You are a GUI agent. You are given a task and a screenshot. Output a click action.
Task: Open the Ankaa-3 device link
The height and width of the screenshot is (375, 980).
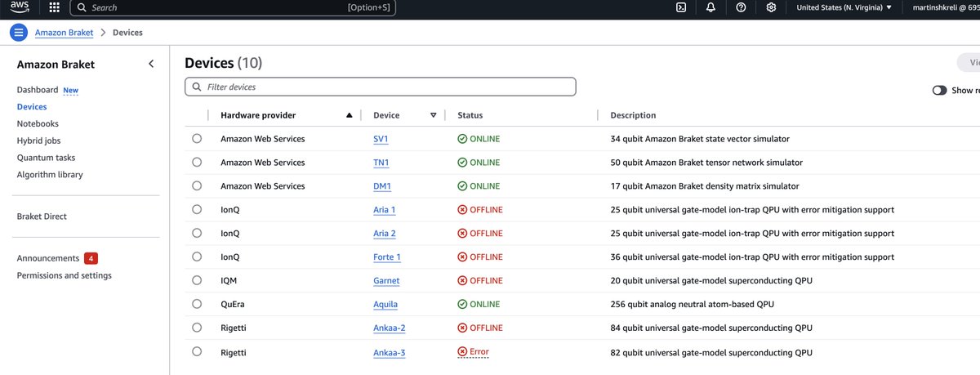click(x=390, y=351)
